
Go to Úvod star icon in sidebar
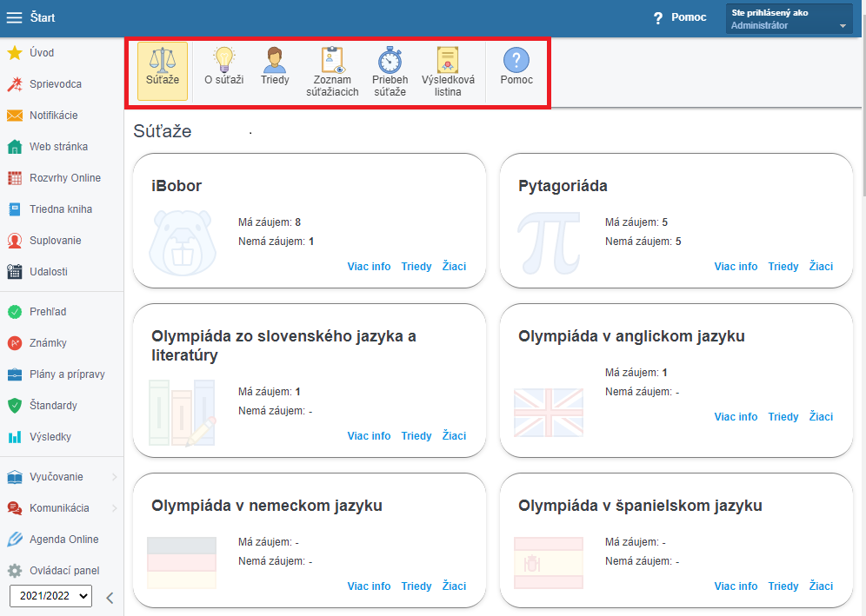click(15, 53)
